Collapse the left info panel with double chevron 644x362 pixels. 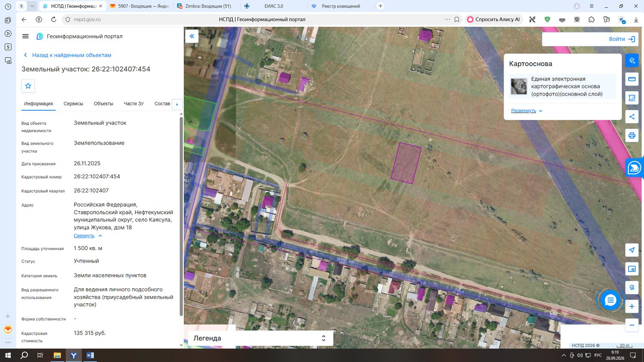point(192,36)
